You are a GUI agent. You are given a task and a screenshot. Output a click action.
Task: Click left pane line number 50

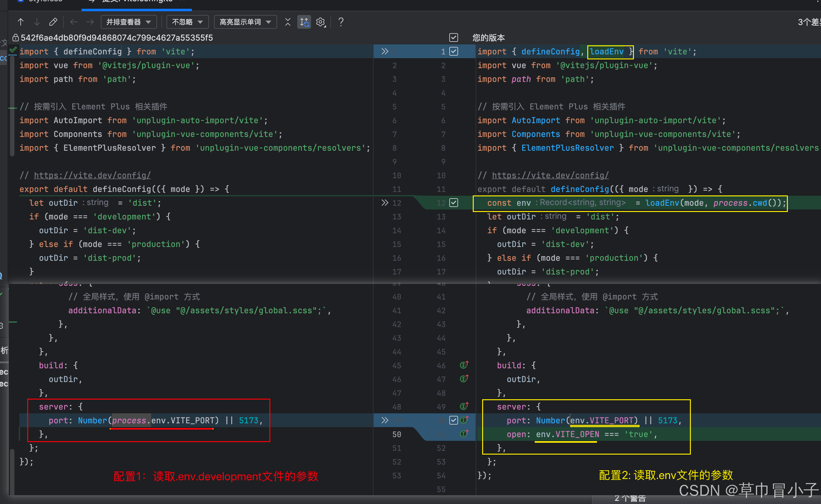tap(396, 434)
